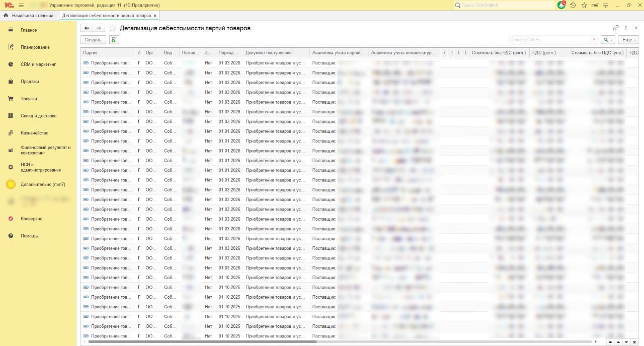
Task: Open the history clock icon
Action: point(573,5)
